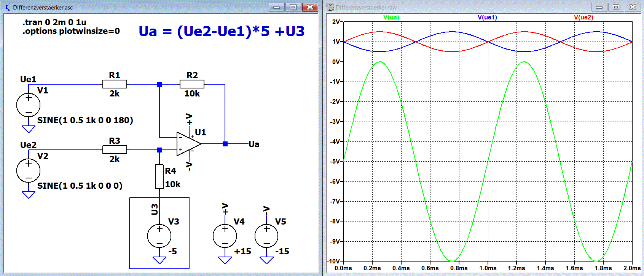Click the -5 value of V3
This screenshot has height=276, width=644.
[x=173, y=251]
